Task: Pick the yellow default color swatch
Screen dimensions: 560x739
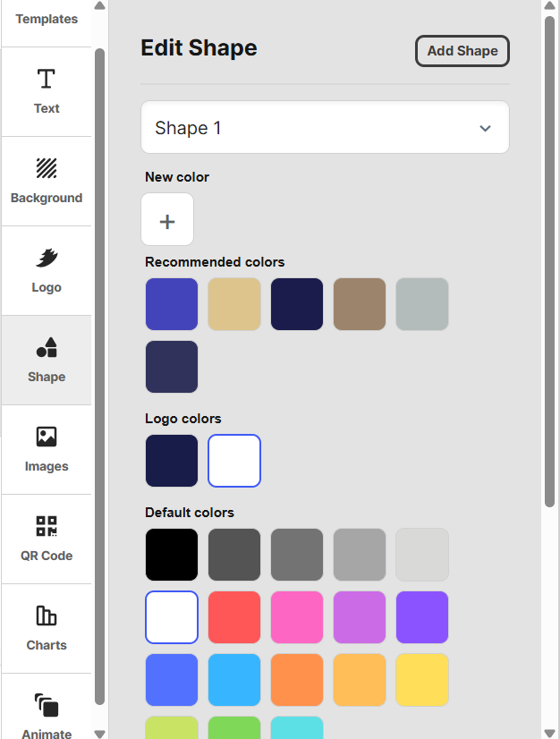Action: (x=422, y=680)
